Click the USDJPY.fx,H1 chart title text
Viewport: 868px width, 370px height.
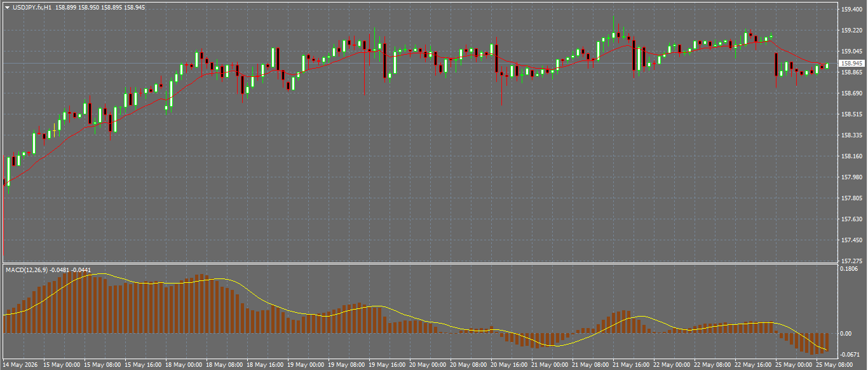tap(32, 7)
